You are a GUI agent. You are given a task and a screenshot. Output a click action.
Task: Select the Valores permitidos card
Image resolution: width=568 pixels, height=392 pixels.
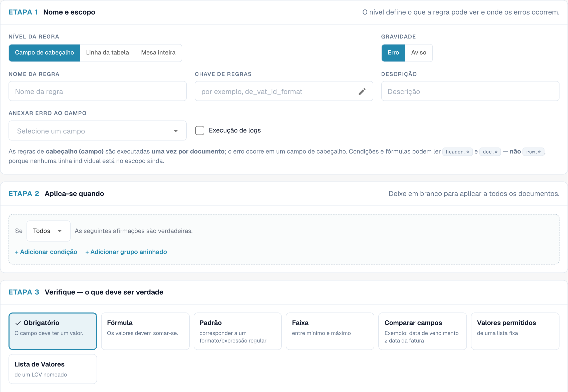pos(515,331)
